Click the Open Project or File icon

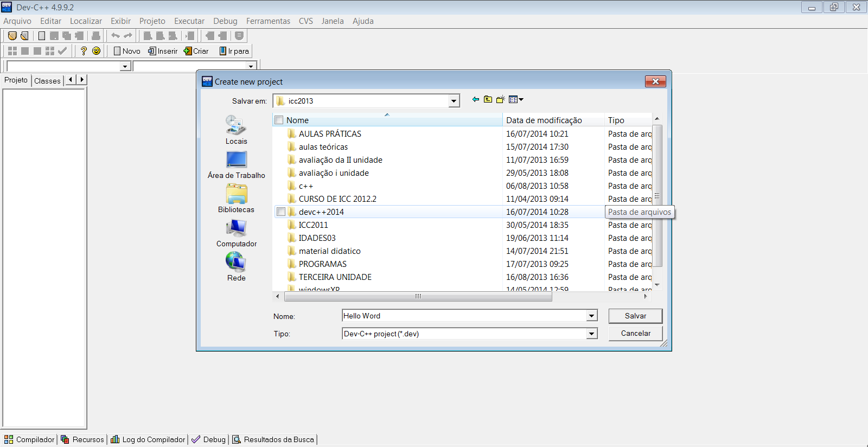point(24,36)
